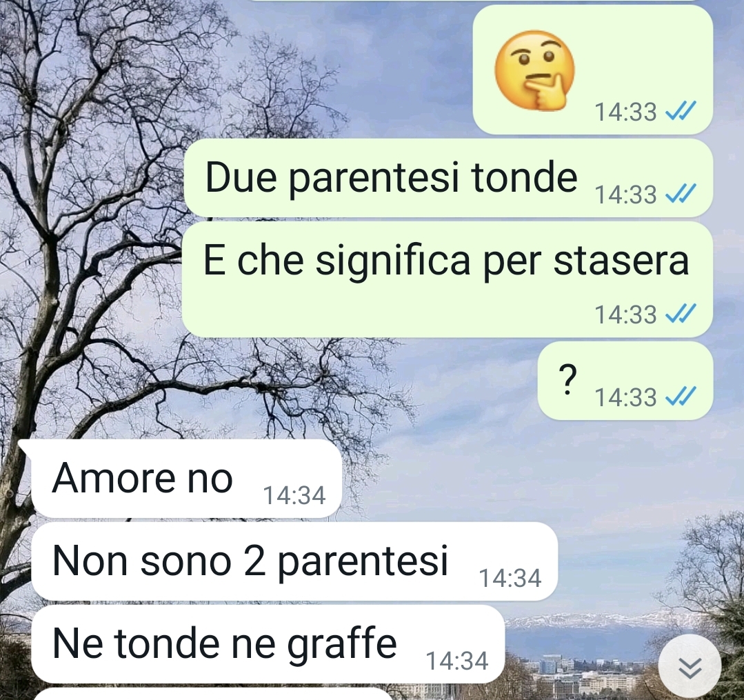The image size is (744, 700).
Task: Tap read receipt ticks on emoji message
Action: (681, 112)
